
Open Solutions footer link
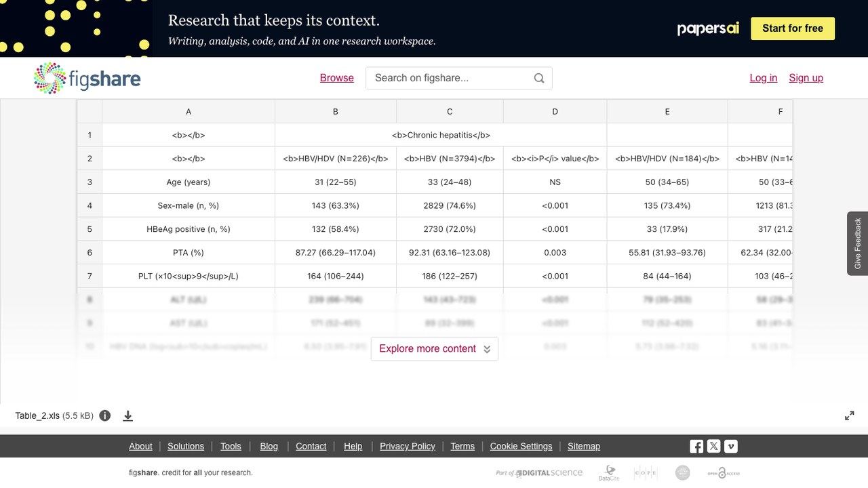tap(186, 446)
